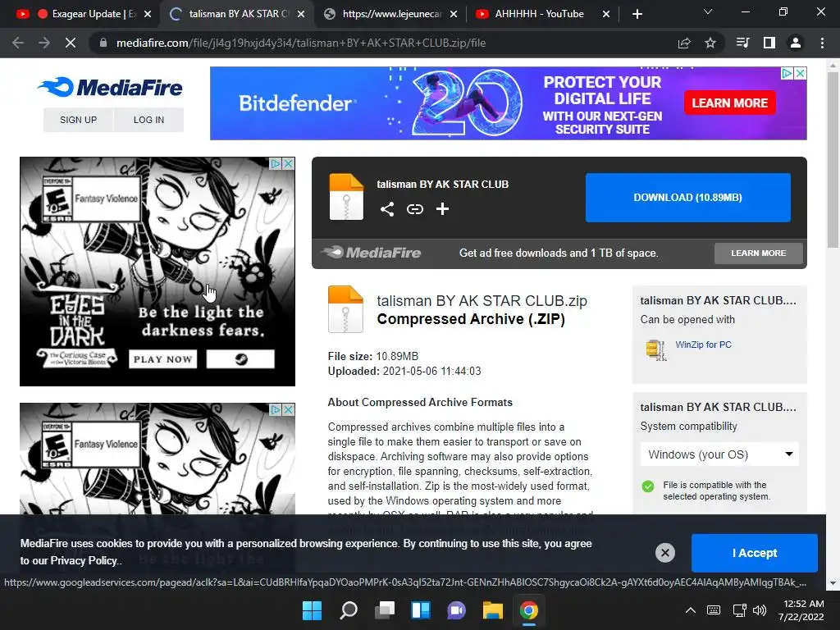This screenshot has width=840, height=630.
Task: Copy link using the chain icon
Action: pyautogui.click(x=414, y=209)
